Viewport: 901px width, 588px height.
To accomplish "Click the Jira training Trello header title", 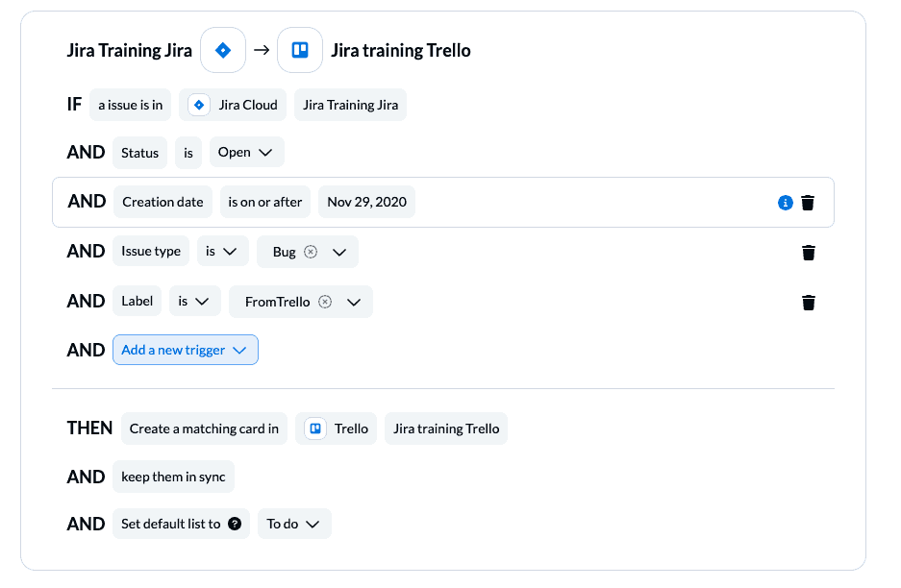I will (x=401, y=51).
